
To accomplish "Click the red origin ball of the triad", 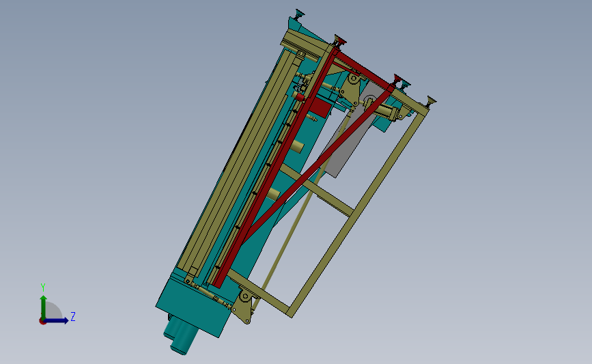I will click(42, 321).
